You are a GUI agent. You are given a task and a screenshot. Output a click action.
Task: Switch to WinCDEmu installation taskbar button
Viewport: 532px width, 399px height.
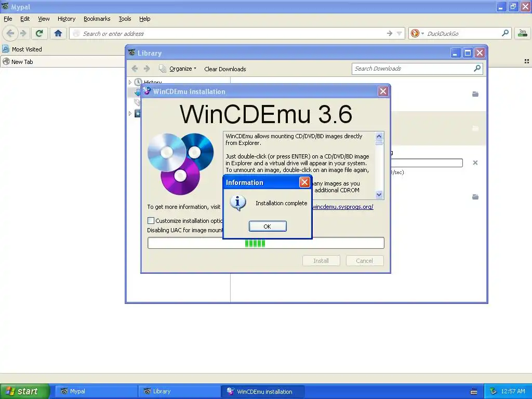click(x=262, y=391)
